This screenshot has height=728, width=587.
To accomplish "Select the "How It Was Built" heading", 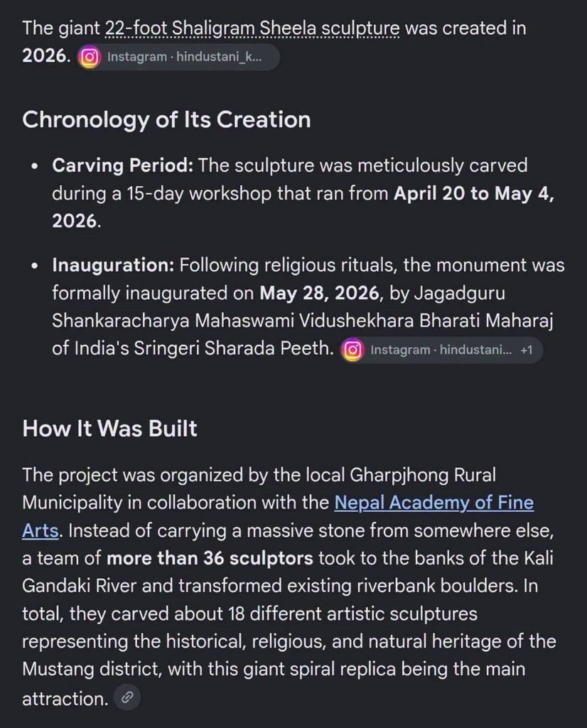I will (x=109, y=428).
